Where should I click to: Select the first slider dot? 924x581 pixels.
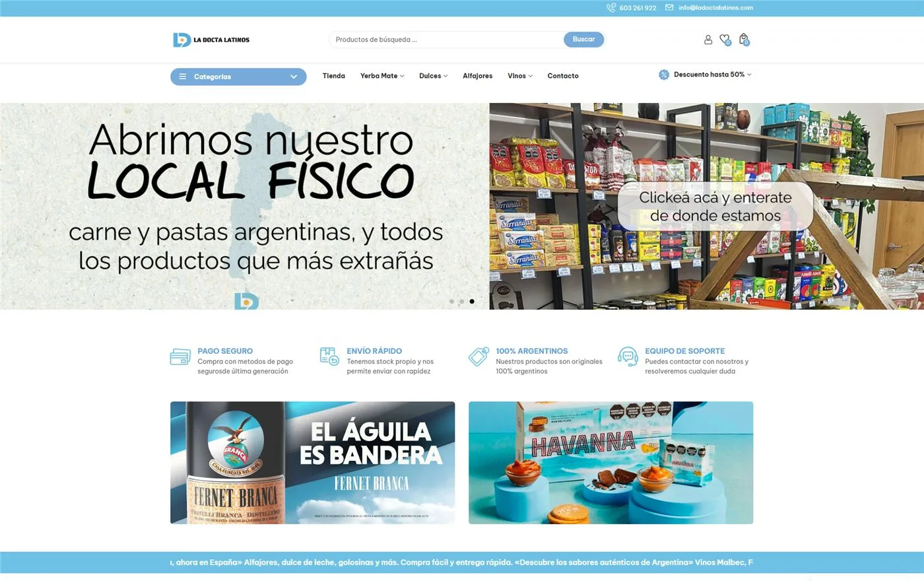click(x=451, y=301)
